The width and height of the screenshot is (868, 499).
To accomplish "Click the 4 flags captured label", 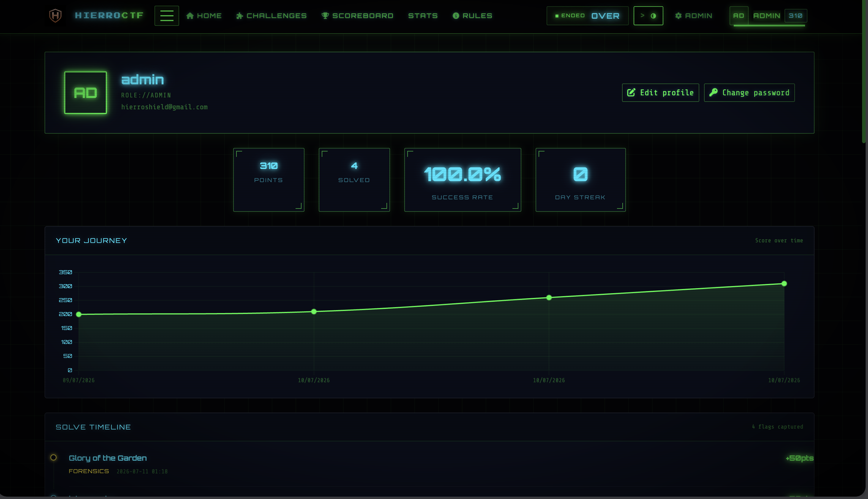I will (x=777, y=427).
